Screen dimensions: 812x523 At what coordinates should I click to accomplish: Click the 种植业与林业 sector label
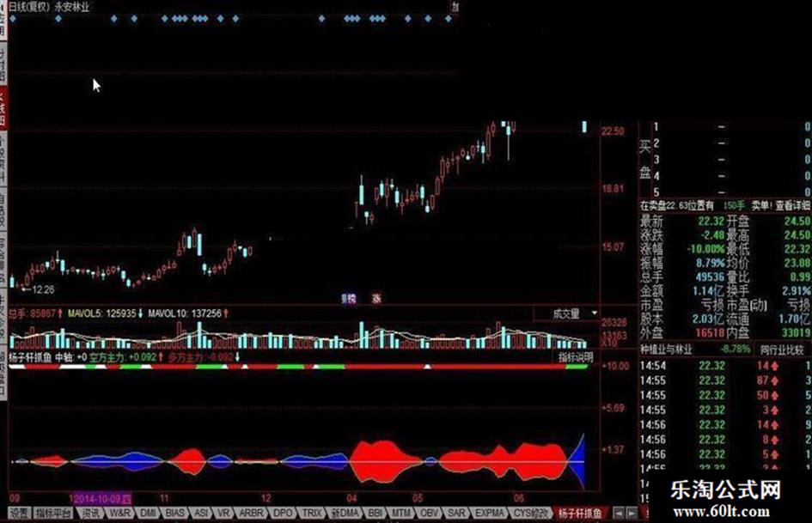pyautogui.click(x=666, y=350)
